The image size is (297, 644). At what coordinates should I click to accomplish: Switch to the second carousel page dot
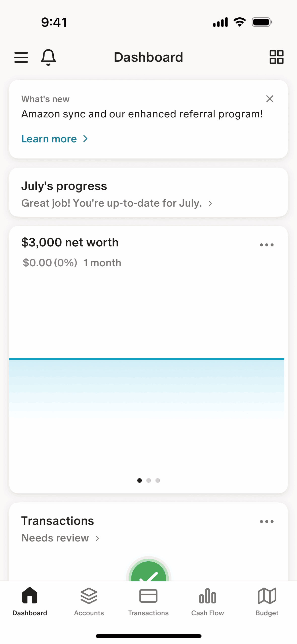pyautogui.click(x=148, y=480)
